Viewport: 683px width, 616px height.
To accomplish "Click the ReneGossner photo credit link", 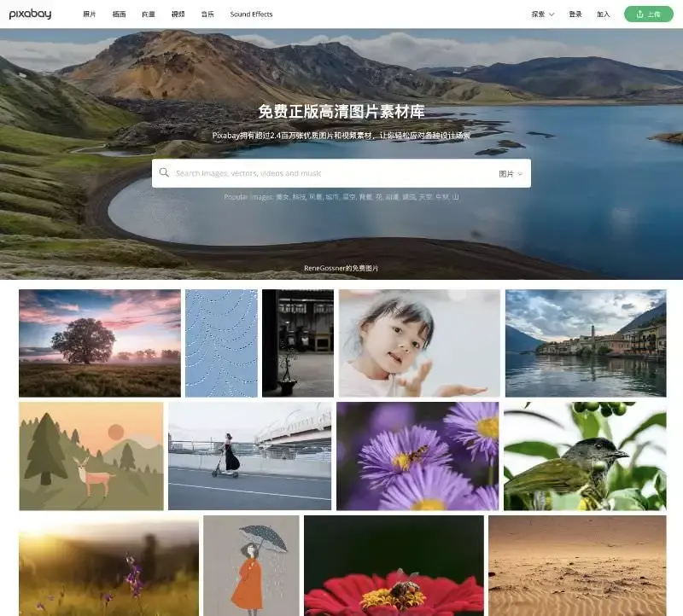I will pyautogui.click(x=341, y=268).
